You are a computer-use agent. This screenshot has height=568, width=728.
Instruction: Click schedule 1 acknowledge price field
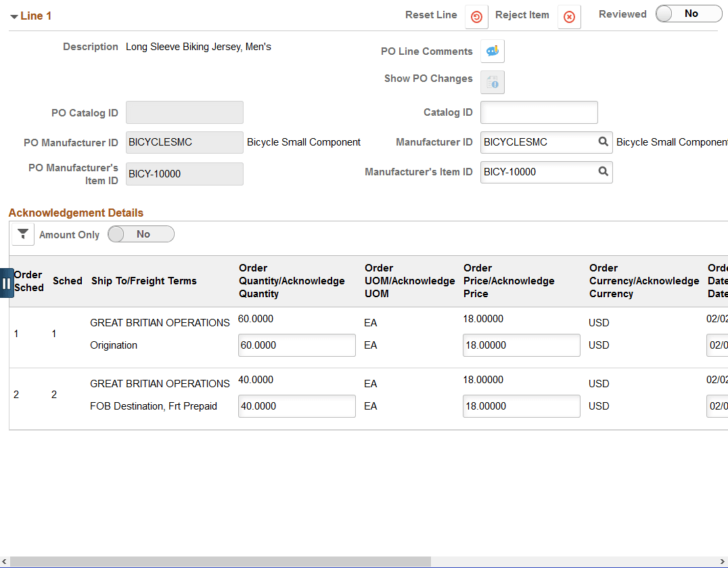coord(522,345)
